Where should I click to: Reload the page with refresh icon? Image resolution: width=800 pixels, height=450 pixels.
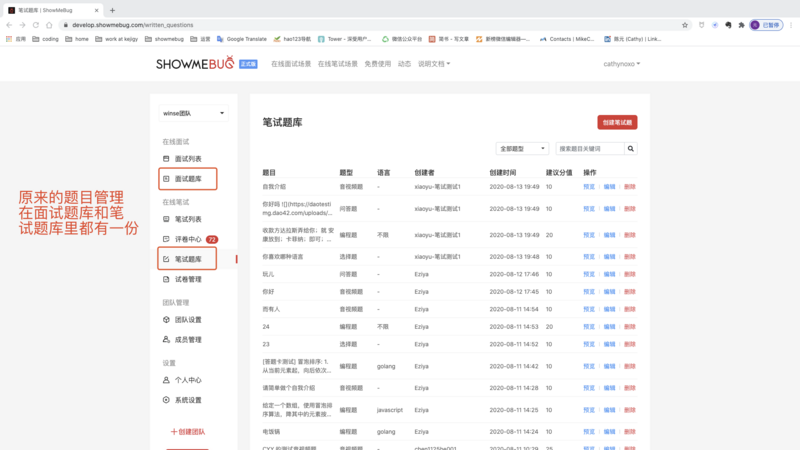pos(36,25)
